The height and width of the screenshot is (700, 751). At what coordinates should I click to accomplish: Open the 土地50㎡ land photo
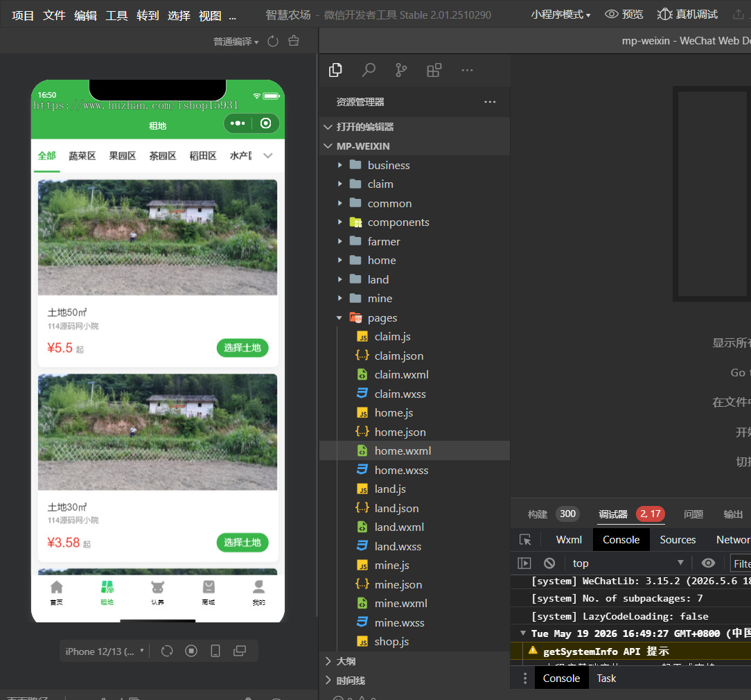click(157, 237)
